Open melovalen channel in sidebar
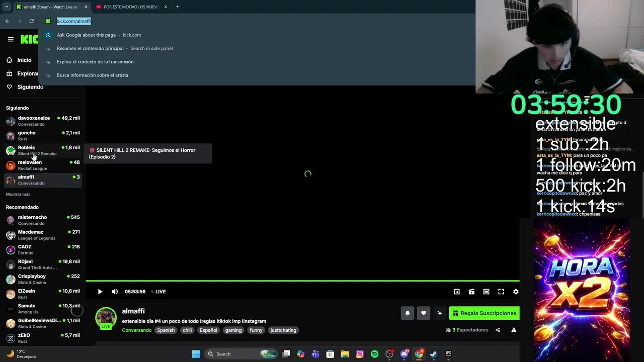 click(43, 165)
